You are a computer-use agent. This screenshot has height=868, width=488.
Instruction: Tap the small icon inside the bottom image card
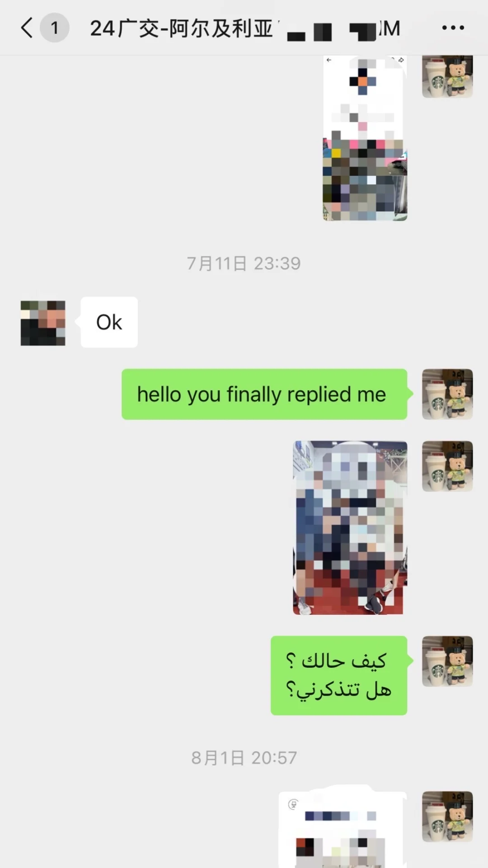click(293, 804)
